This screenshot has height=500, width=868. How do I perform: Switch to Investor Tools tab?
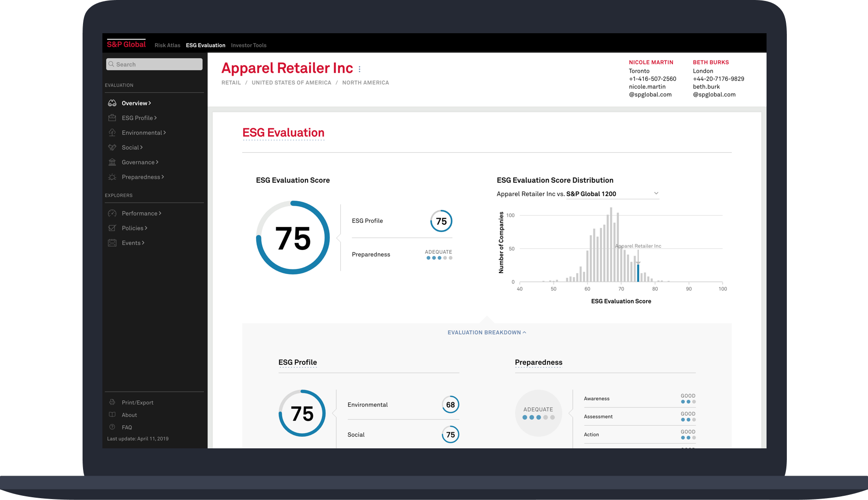pos(249,45)
